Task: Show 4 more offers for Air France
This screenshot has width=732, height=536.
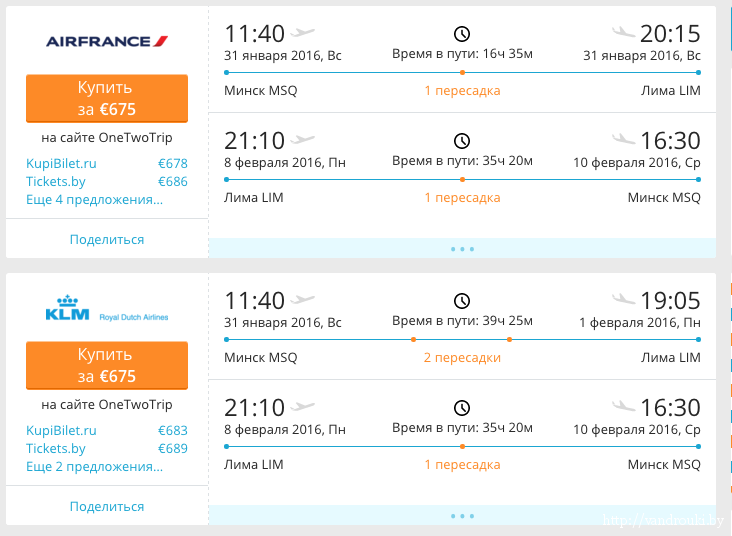Action: click(x=94, y=199)
